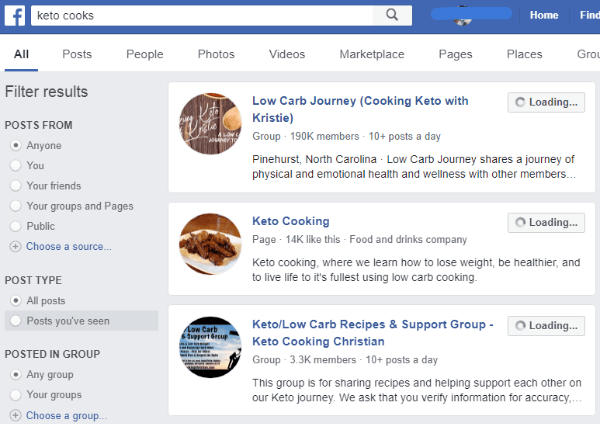
Task: Click the '190K members' text
Action: pyautogui.click(x=324, y=136)
